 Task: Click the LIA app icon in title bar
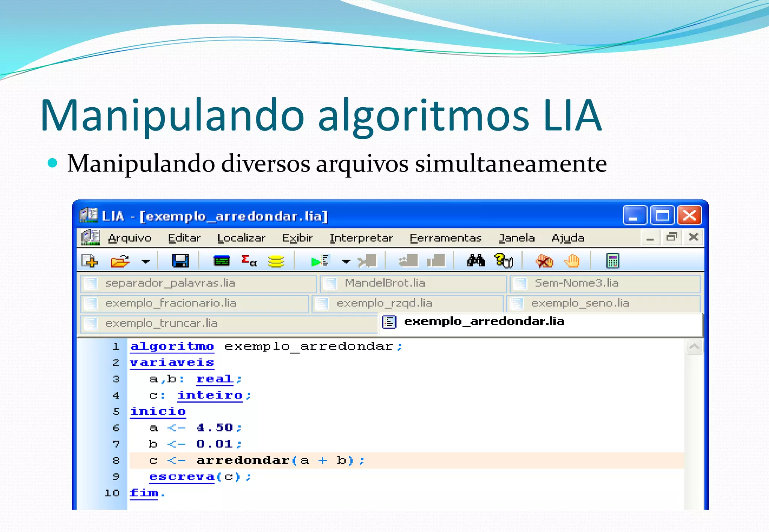[x=89, y=215]
